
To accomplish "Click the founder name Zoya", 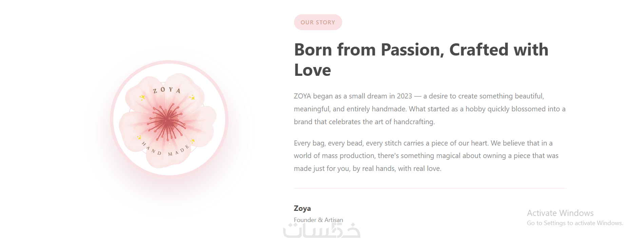I will tap(302, 208).
